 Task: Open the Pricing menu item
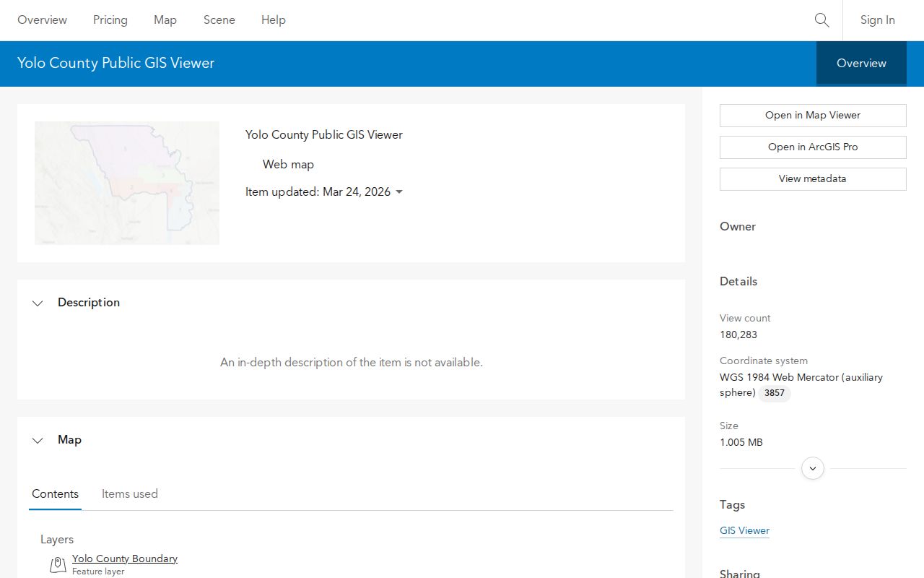(110, 20)
